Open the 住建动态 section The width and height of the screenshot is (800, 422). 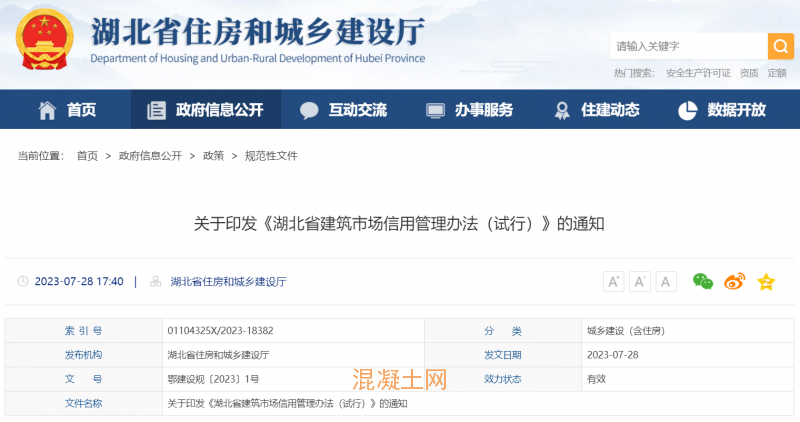point(596,110)
